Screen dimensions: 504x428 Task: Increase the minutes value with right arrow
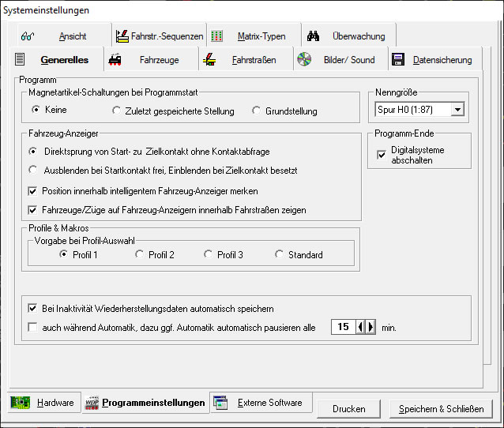tap(370, 327)
